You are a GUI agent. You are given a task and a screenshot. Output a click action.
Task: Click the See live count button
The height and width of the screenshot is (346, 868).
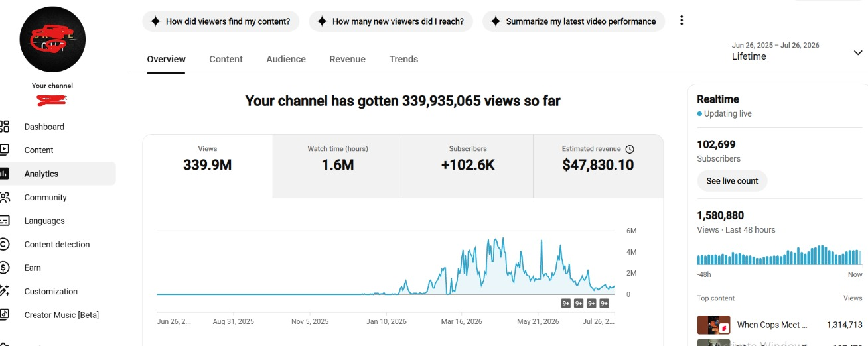732,181
